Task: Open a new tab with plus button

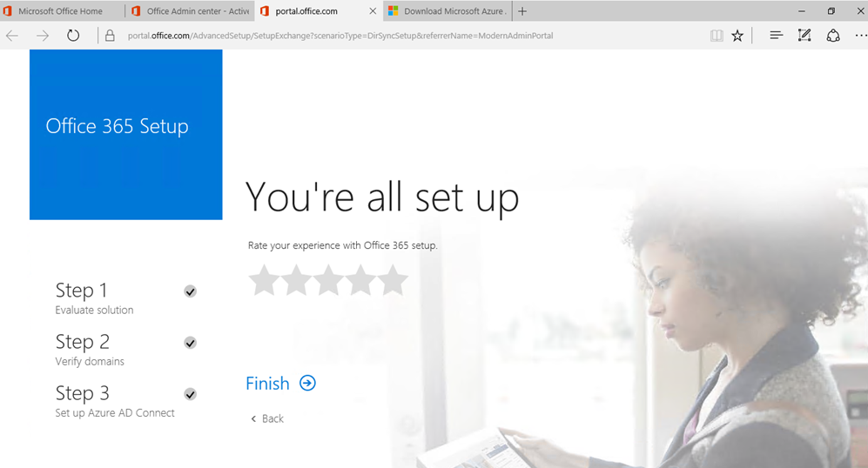Action: (x=522, y=11)
